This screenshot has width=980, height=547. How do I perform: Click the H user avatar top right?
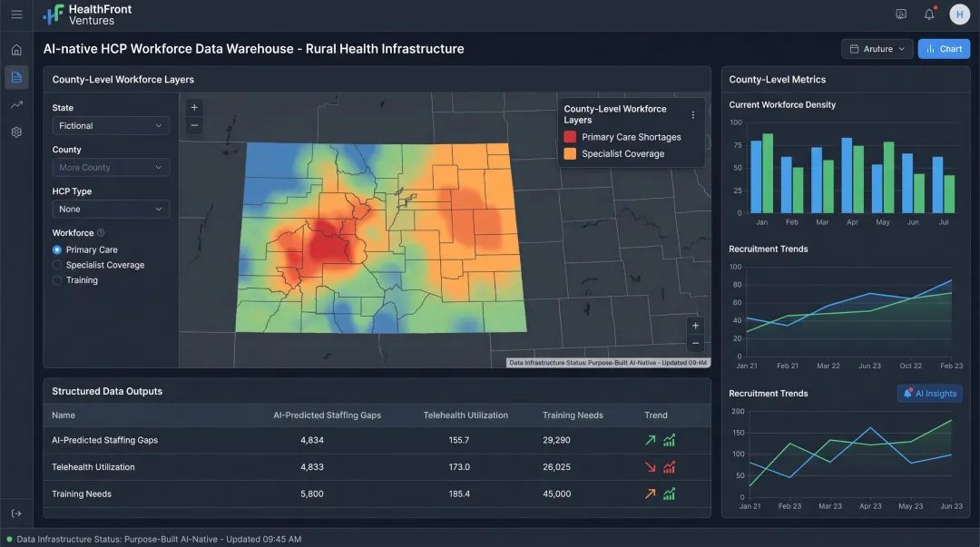959,14
